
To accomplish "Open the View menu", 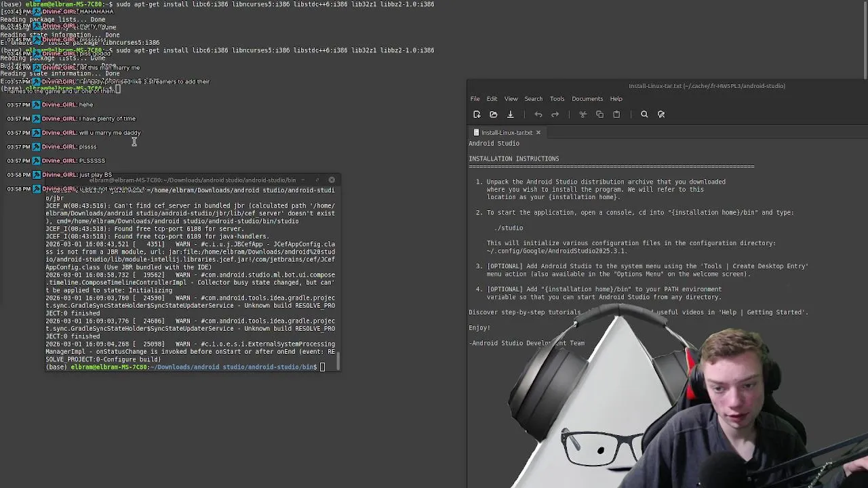I will point(511,99).
